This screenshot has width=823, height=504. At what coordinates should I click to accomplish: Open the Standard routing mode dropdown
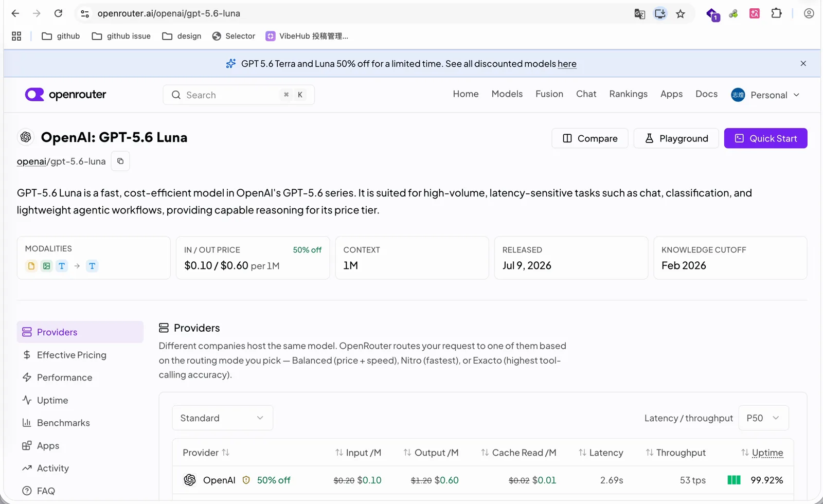pyautogui.click(x=222, y=418)
